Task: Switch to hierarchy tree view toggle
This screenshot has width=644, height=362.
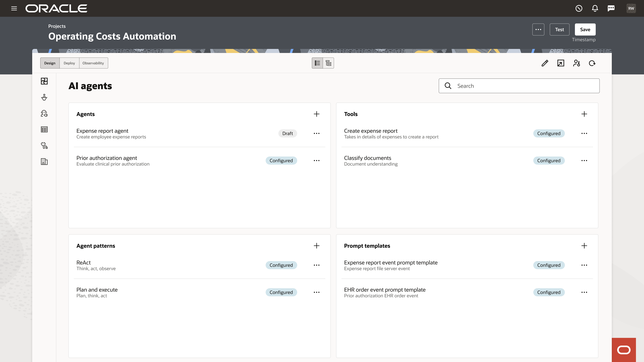Action: 328,63
